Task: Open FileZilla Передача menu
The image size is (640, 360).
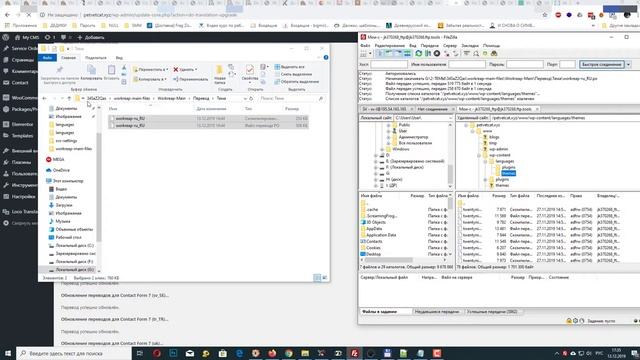Action: (429, 46)
